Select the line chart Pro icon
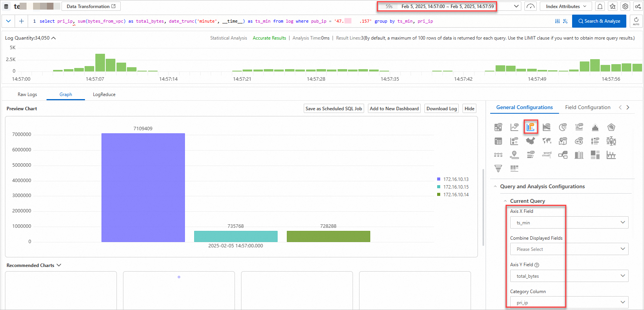The height and width of the screenshot is (310, 644). [x=514, y=127]
